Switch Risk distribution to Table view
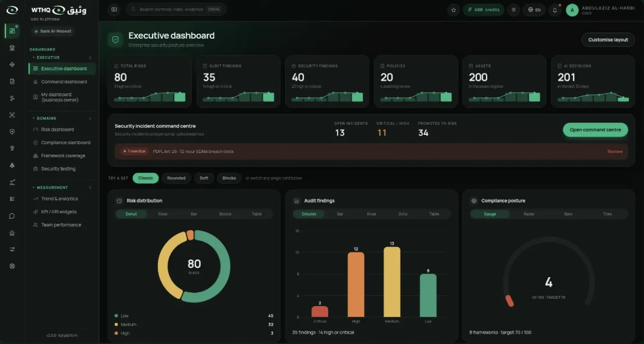 [257, 214]
